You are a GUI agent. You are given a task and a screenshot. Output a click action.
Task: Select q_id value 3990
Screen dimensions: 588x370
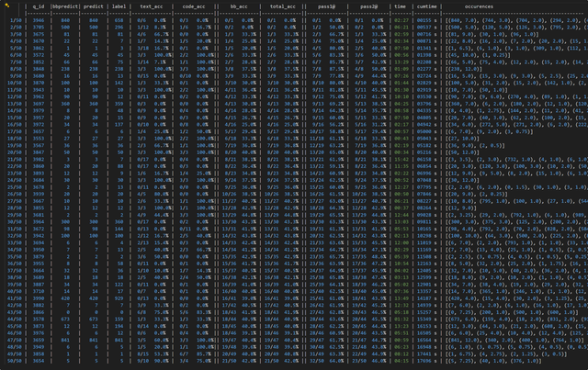tap(39, 298)
